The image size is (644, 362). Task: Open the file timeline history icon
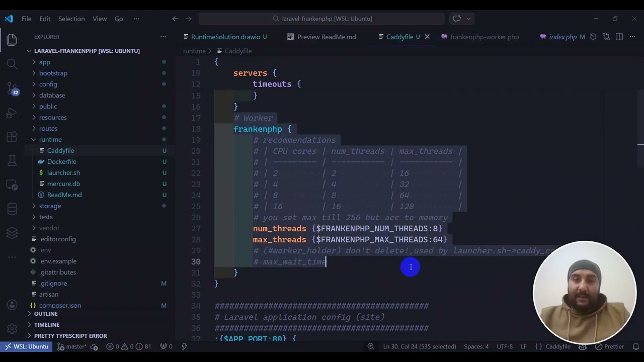click(593, 37)
